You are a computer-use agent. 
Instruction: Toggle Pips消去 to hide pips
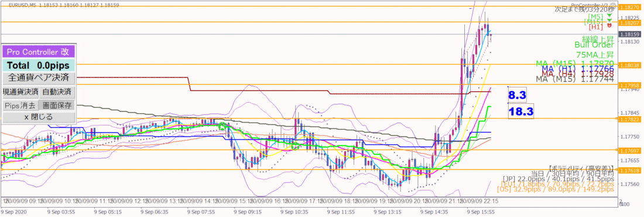point(20,106)
